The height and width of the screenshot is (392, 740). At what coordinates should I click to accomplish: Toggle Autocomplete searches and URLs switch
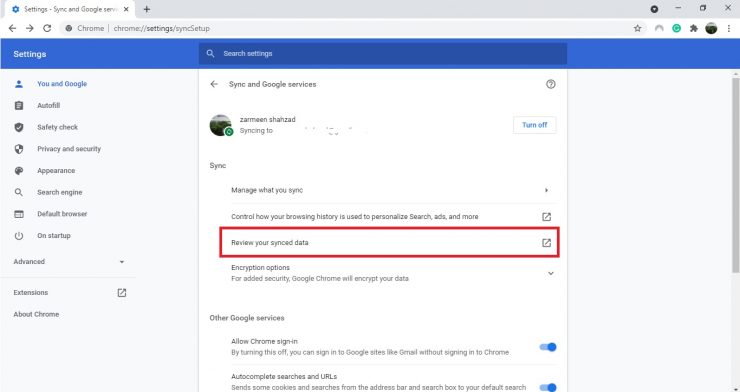point(548,387)
